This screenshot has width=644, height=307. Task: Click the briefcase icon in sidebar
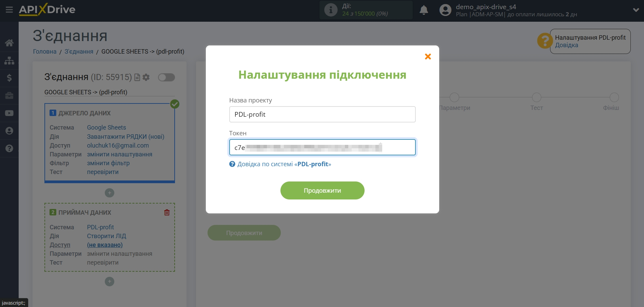[x=9, y=96]
